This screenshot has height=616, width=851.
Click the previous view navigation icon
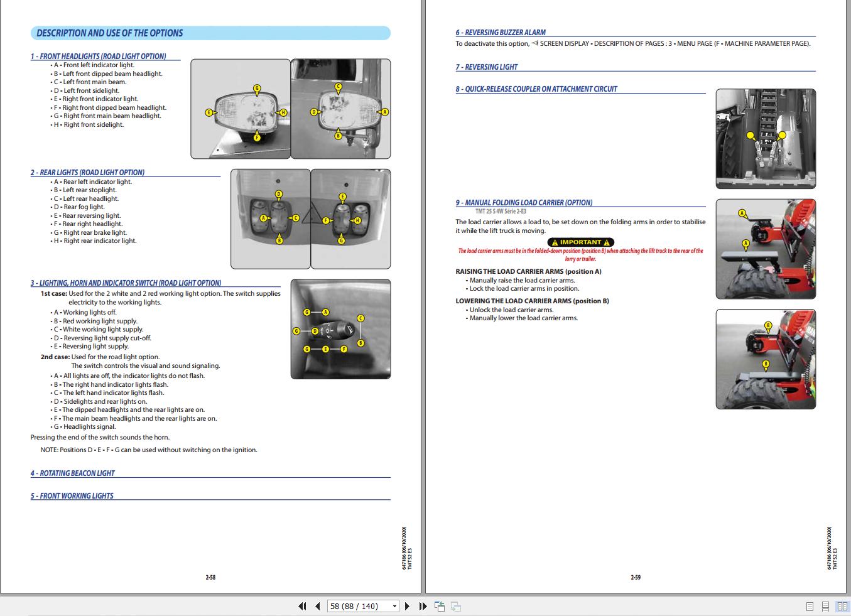pyautogui.click(x=440, y=606)
